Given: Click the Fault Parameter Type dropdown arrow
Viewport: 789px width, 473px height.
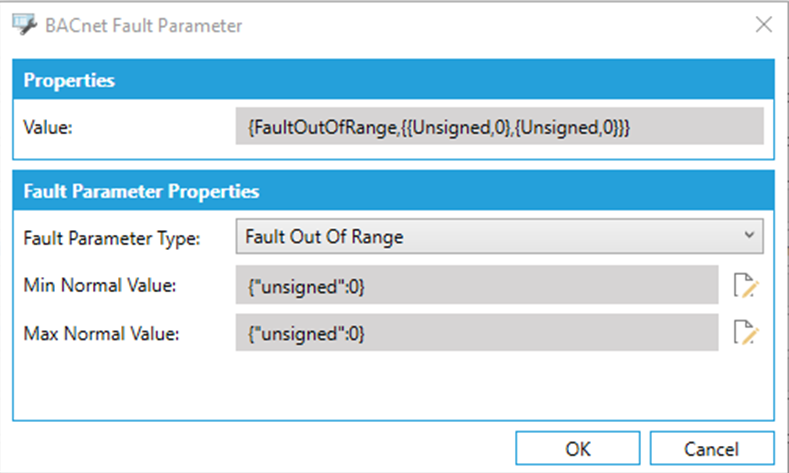Looking at the screenshot, I should (751, 236).
